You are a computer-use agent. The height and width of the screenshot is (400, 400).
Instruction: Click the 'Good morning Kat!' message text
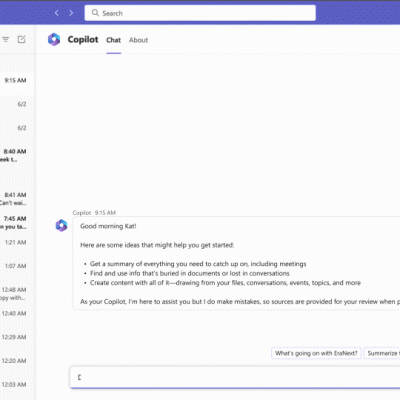tap(108, 226)
